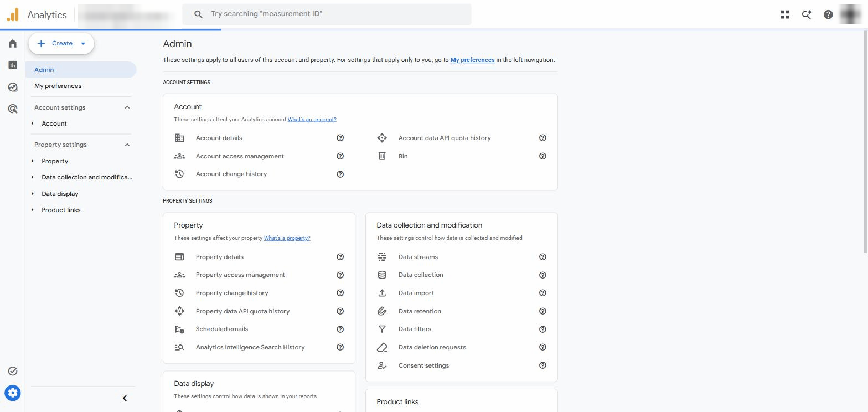Expand Data display in sidebar
Viewport: 868px width, 412px height.
[x=33, y=194]
